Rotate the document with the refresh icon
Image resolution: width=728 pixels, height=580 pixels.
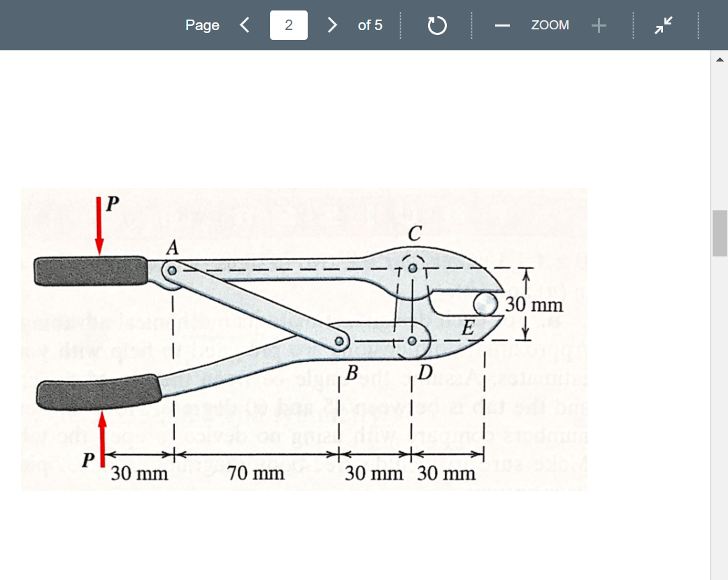pyautogui.click(x=437, y=25)
